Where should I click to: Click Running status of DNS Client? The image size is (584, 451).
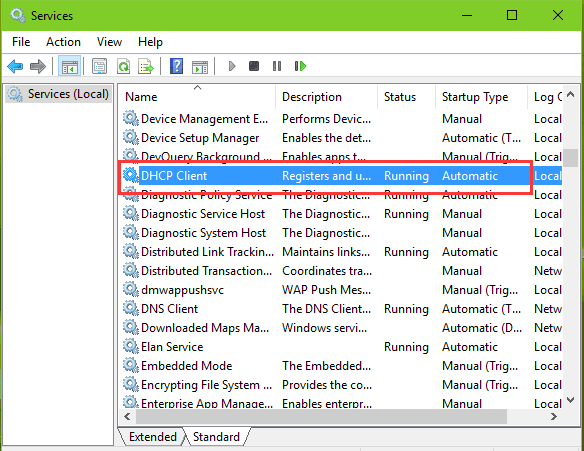(x=406, y=309)
